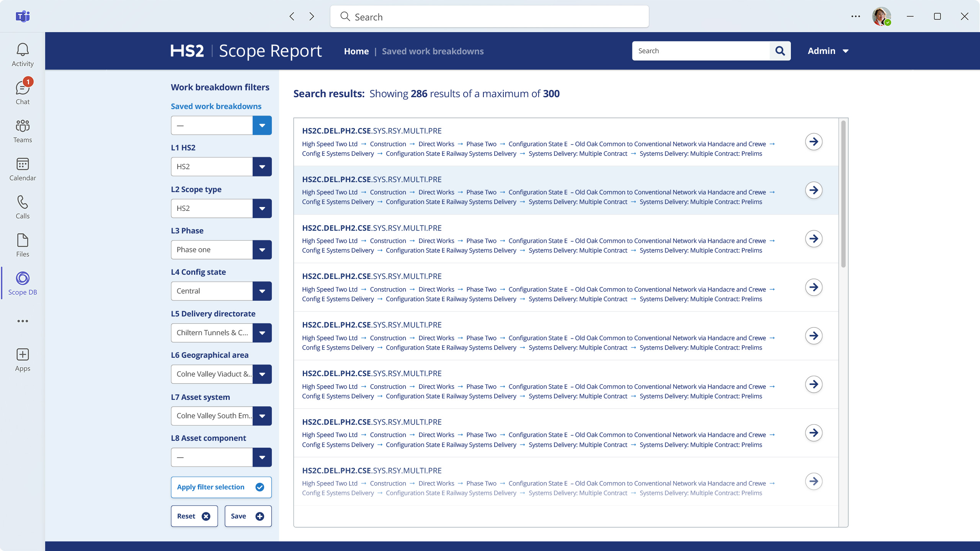Click Apply filter selection button

[x=221, y=487]
